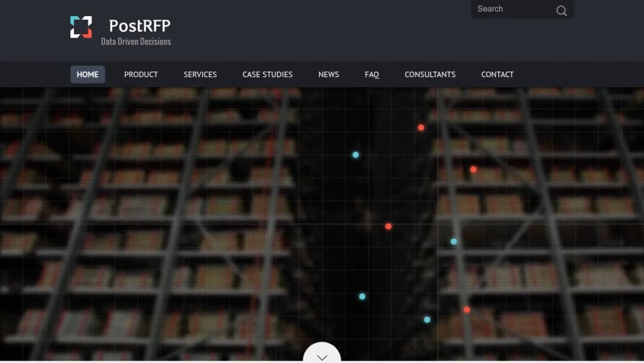This screenshot has width=644, height=363.
Task: Open the PRODUCT menu item
Action: (x=141, y=75)
